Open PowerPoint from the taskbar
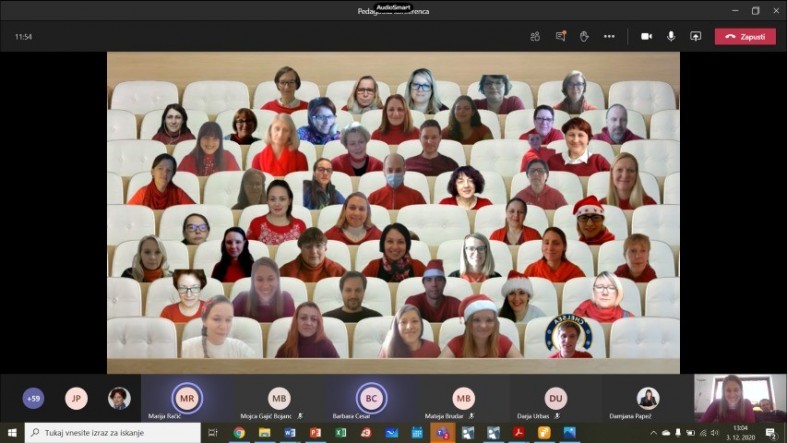Viewport: 787px width, 443px height. click(315, 433)
